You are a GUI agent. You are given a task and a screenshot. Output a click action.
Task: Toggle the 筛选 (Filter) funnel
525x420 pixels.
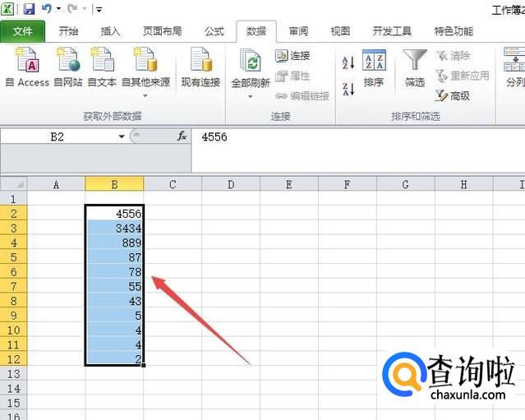(x=415, y=68)
